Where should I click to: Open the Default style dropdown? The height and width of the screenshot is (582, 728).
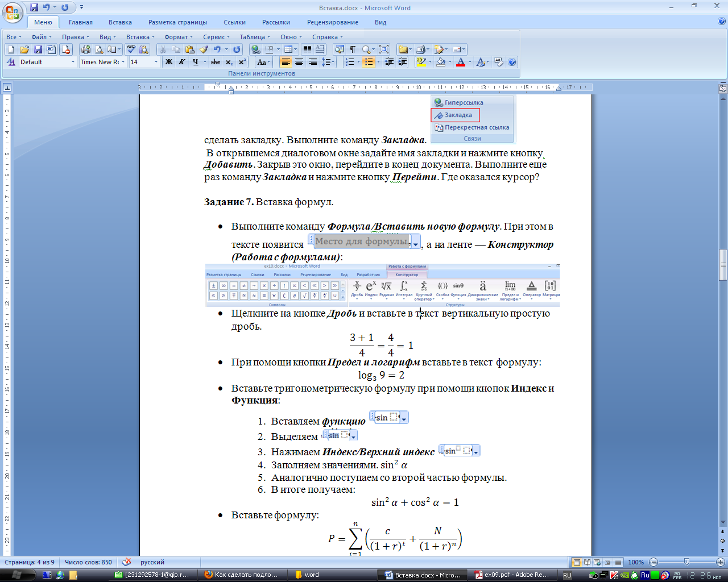point(73,62)
